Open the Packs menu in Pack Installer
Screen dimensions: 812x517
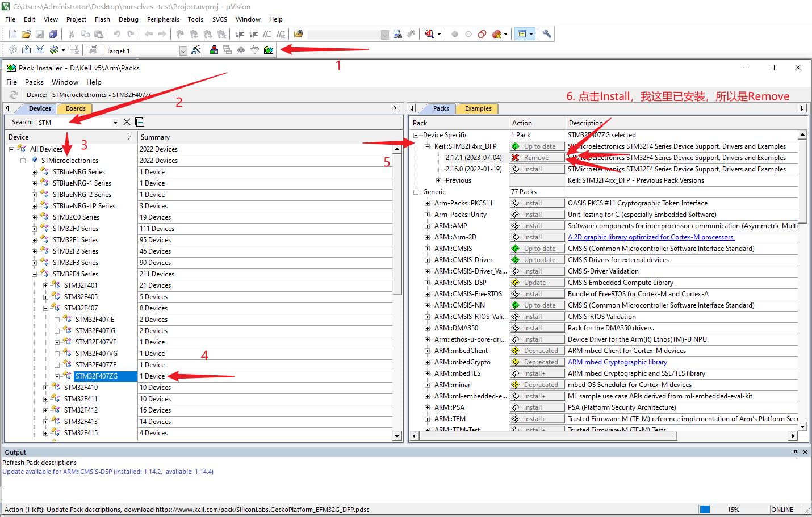tap(34, 82)
